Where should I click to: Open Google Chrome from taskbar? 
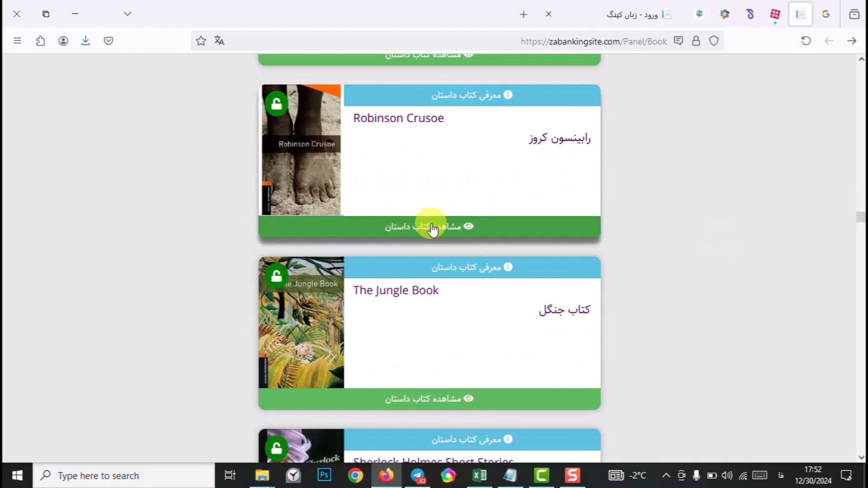click(x=355, y=475)
